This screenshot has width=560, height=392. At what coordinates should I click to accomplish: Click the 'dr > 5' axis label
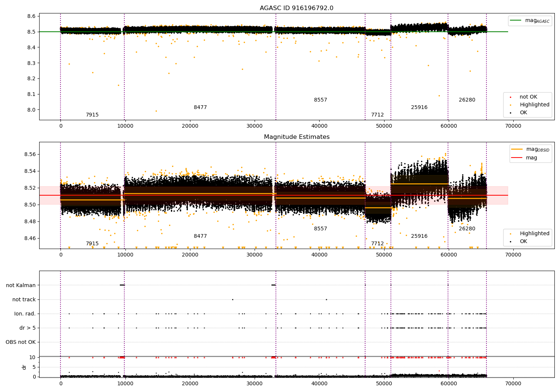tap(28, 328)
